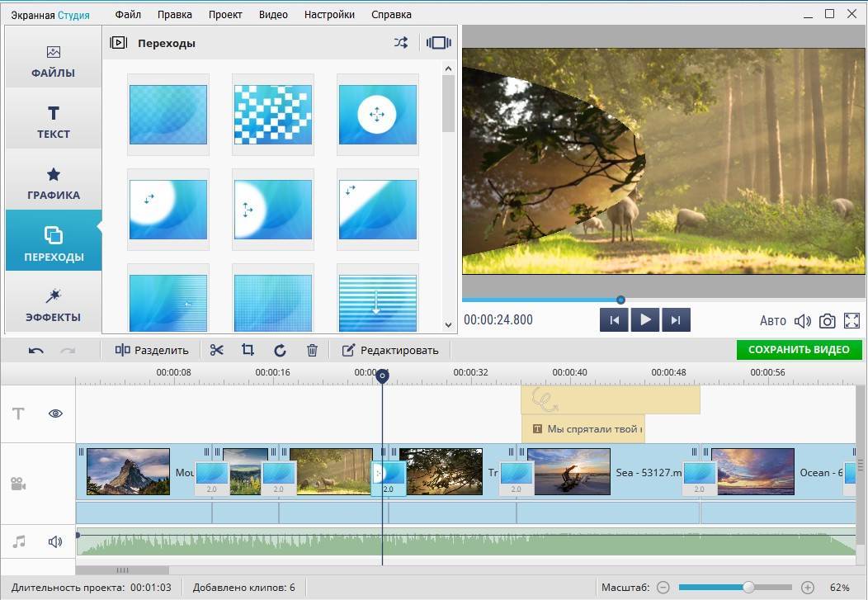Click the Сохранить видео button

click(798, 350)
